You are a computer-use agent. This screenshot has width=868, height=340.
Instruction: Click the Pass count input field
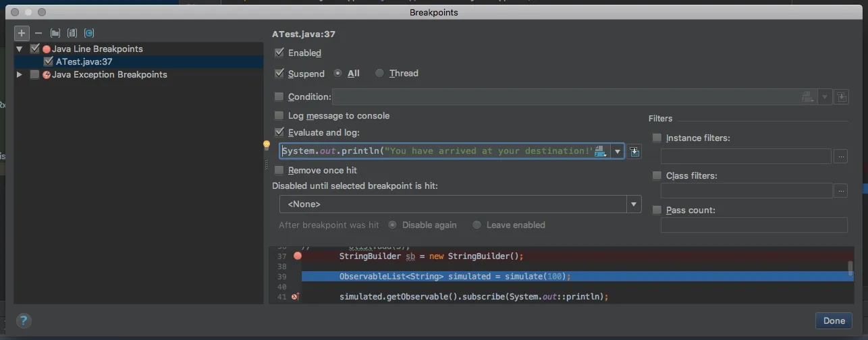click(753, 225)
